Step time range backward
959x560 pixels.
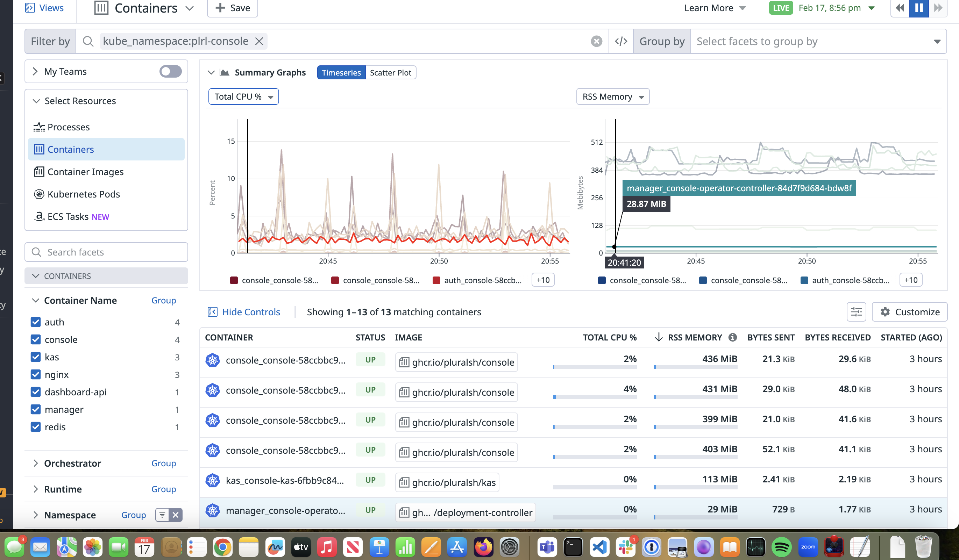pyautogui.click(x=900, y=8)
